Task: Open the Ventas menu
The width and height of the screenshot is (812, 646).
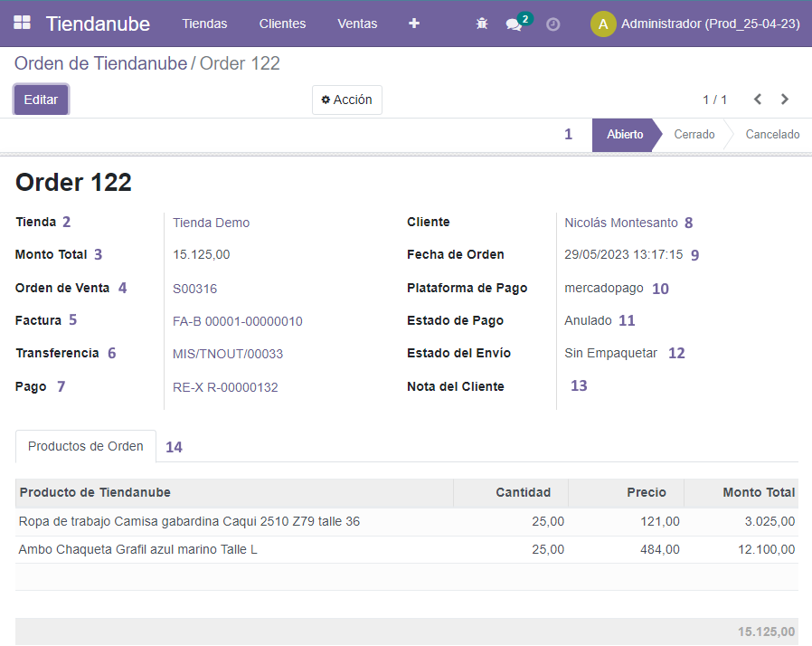Action: point(357,24)
